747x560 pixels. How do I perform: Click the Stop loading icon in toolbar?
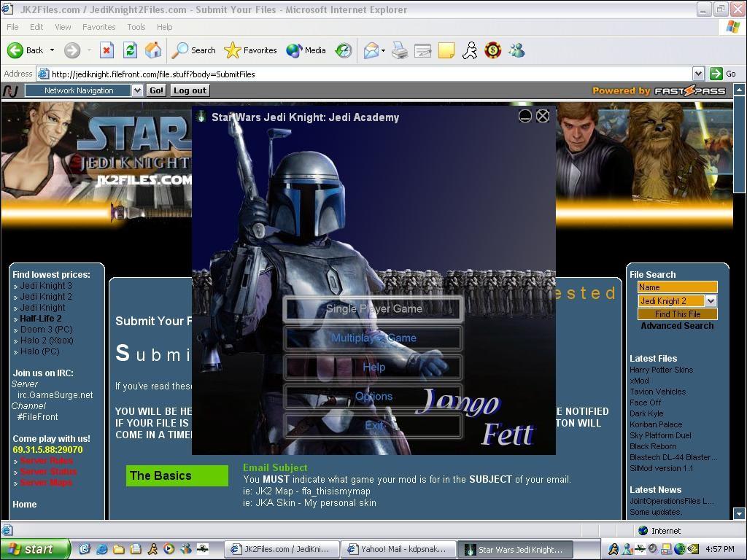coord(107,50)
